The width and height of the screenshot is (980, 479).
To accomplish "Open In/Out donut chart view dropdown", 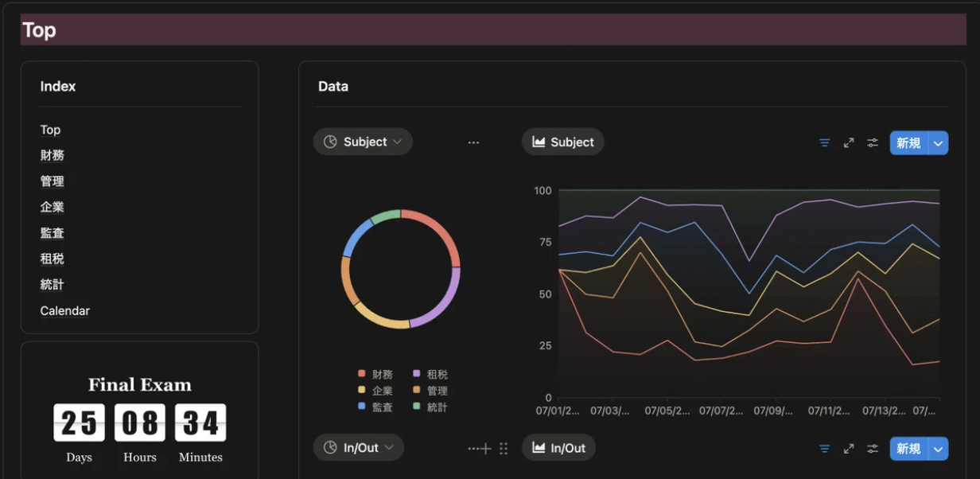I will (359, 447).
